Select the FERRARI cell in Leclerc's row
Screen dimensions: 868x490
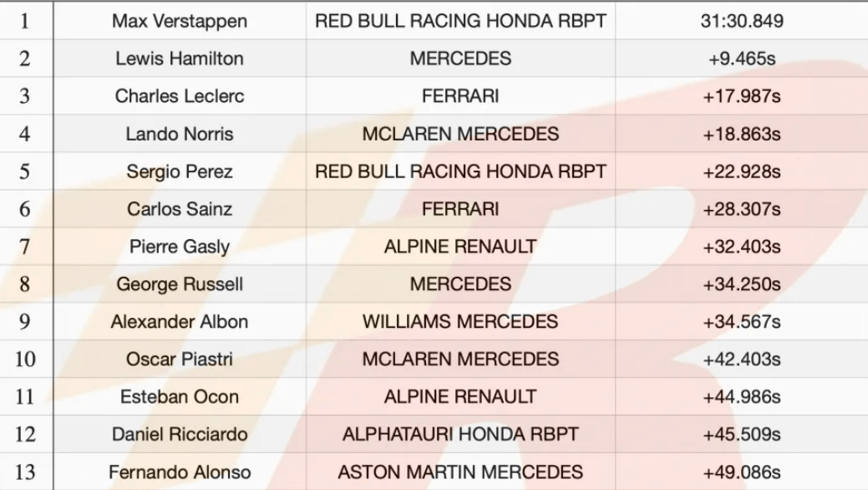coord(460,96)
